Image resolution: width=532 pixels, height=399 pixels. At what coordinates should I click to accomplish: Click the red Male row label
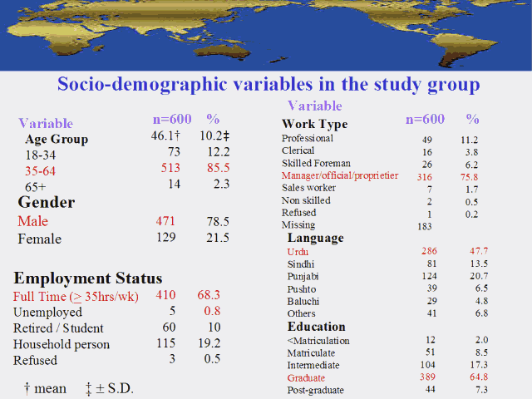pos(33,221)
